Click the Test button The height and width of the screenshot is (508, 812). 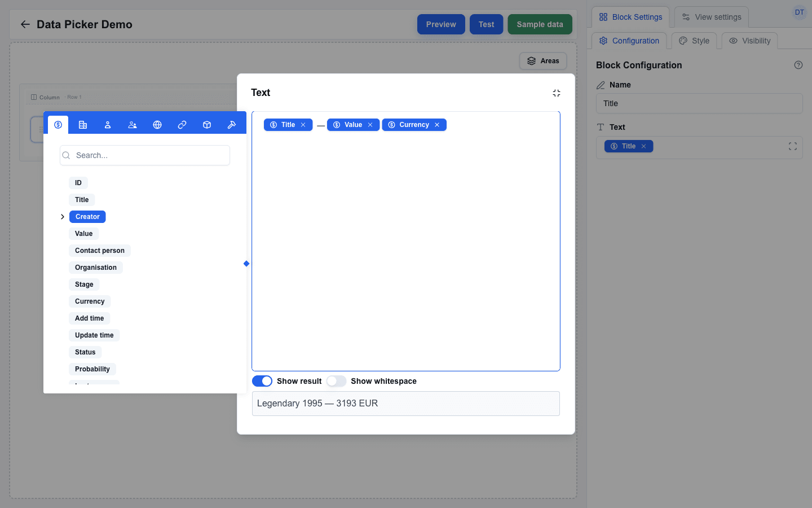coord(487,24)
